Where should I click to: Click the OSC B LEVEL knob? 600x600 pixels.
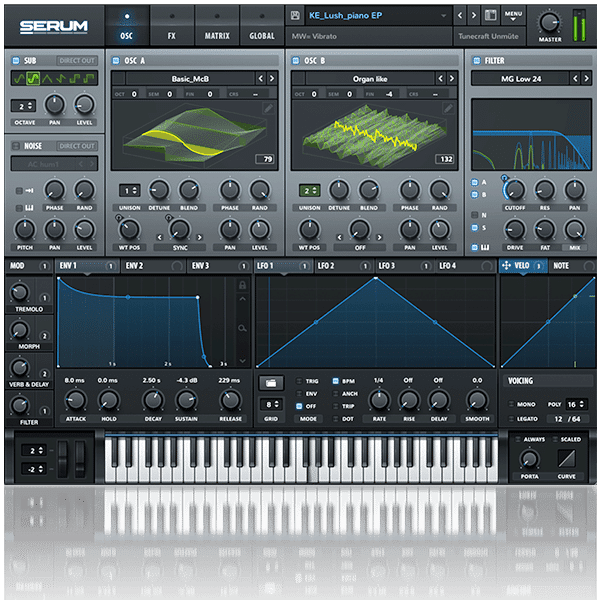click(439, 230)
